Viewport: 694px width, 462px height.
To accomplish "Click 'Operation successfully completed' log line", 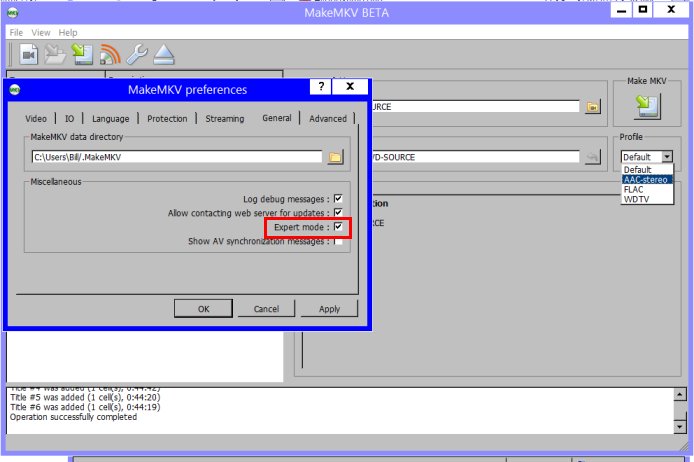I will [73, 417].
